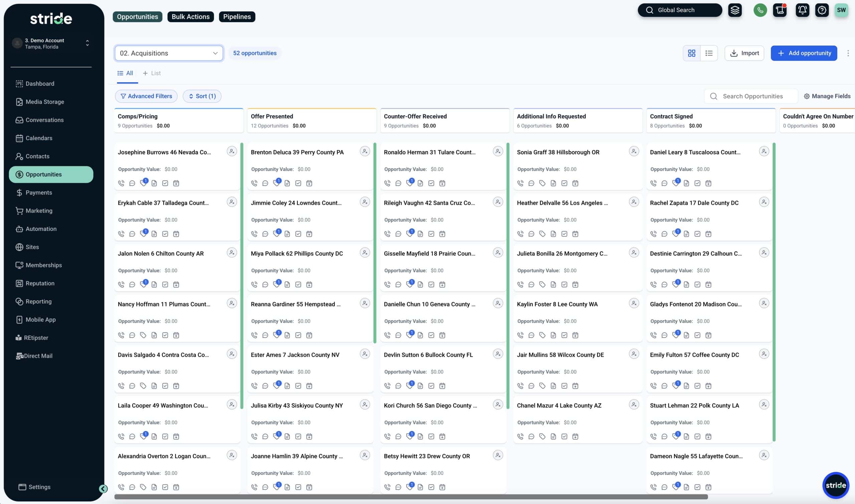
Task: Open Advanced Filters panel
Action: click(146, 96)
